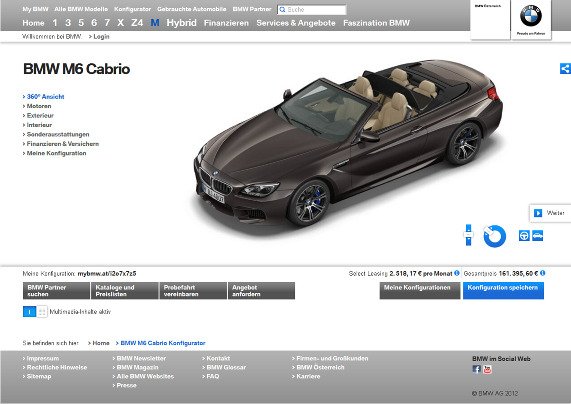Select the 6 series menu
This screenshot has width=571, height=404.
94,23
